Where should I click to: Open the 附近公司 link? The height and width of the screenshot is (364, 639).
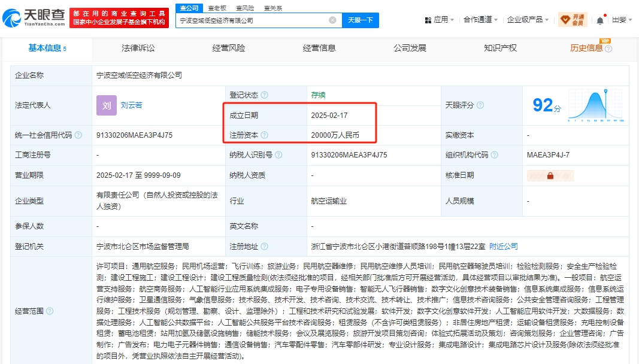504,246
